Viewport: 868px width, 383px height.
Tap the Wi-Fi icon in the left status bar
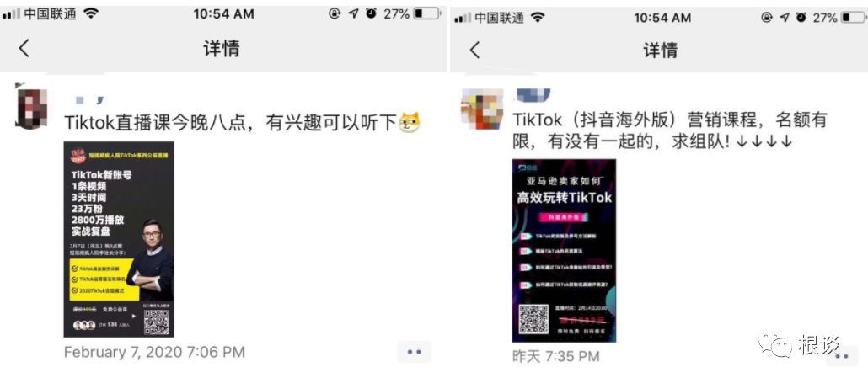point(91,13)
